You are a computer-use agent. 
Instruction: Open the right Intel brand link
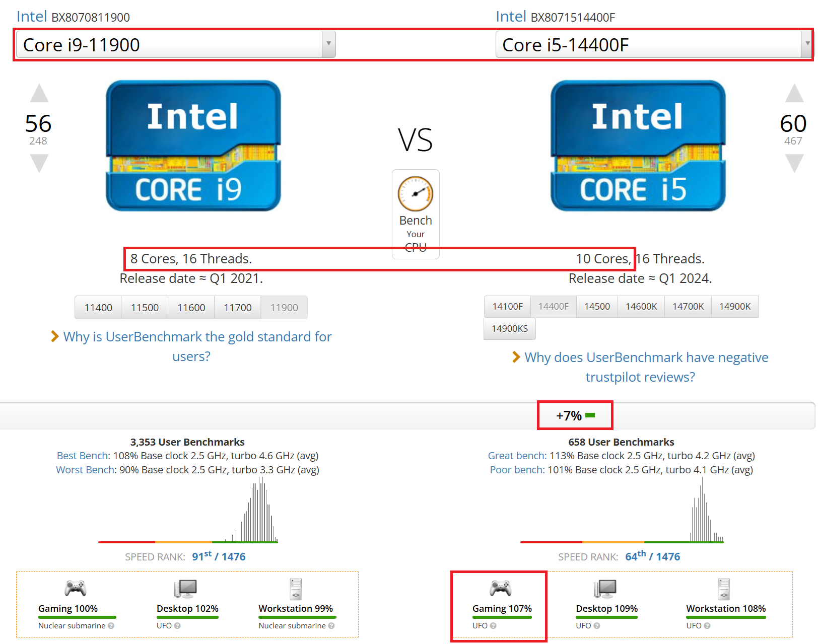pos(511,17)
